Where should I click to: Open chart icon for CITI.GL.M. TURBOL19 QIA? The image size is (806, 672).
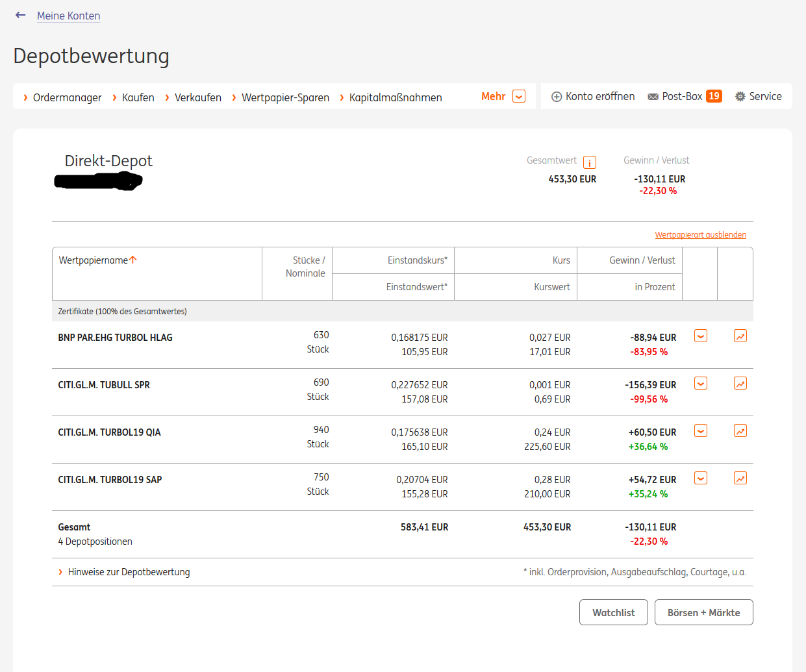pos(740,431)
